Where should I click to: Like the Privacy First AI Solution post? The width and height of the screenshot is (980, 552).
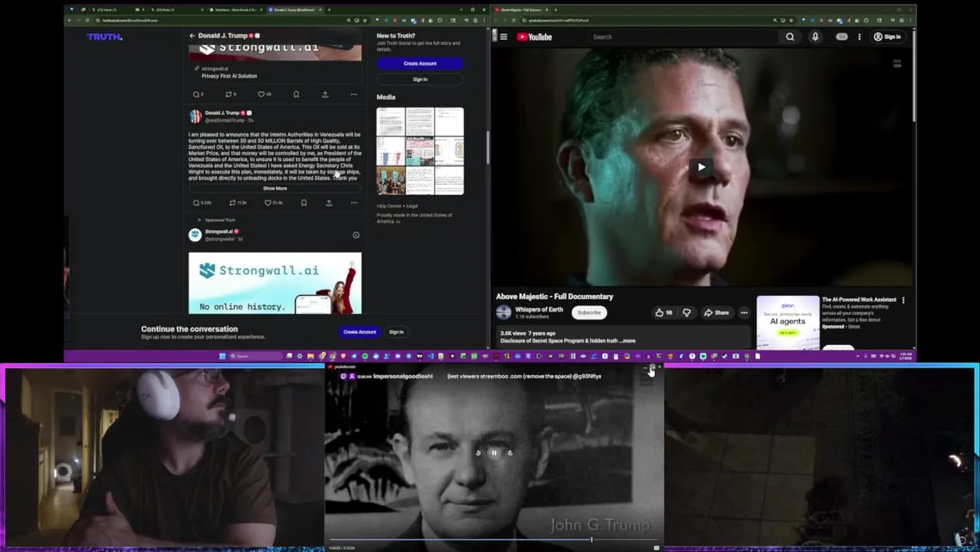(265, 94)
